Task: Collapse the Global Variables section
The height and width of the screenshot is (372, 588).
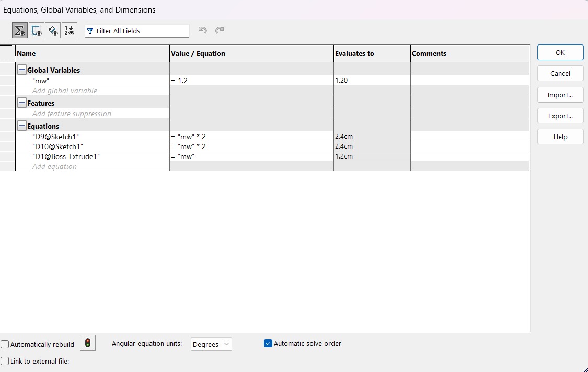Action: pyautogui.click(x=22, y=70)
